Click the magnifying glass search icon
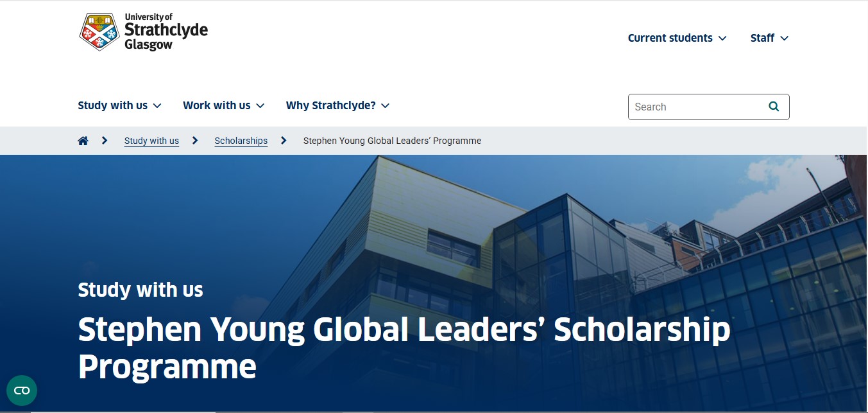The height and width of the screenshot is (413, 868). [x=774, y=107]
